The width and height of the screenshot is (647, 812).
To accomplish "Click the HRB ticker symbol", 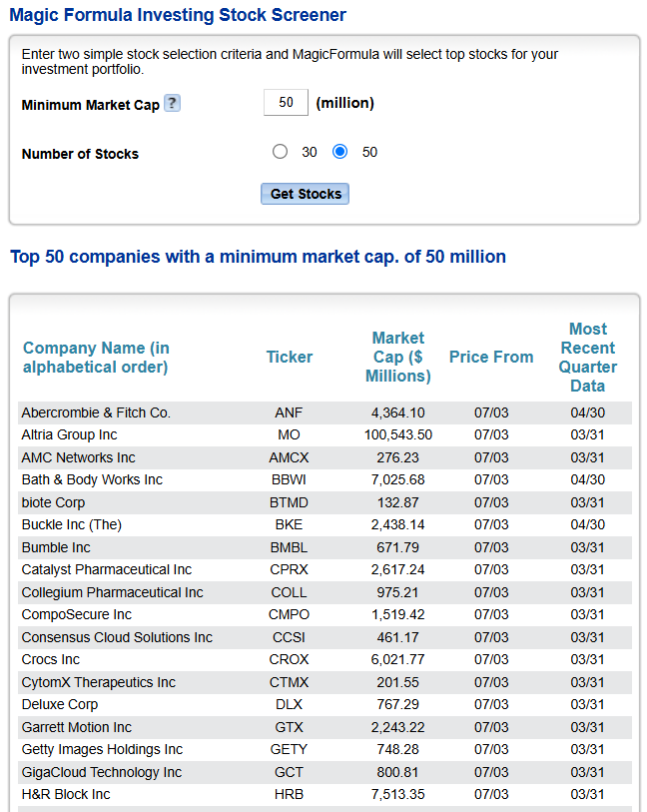I will (x=289, y=794).
